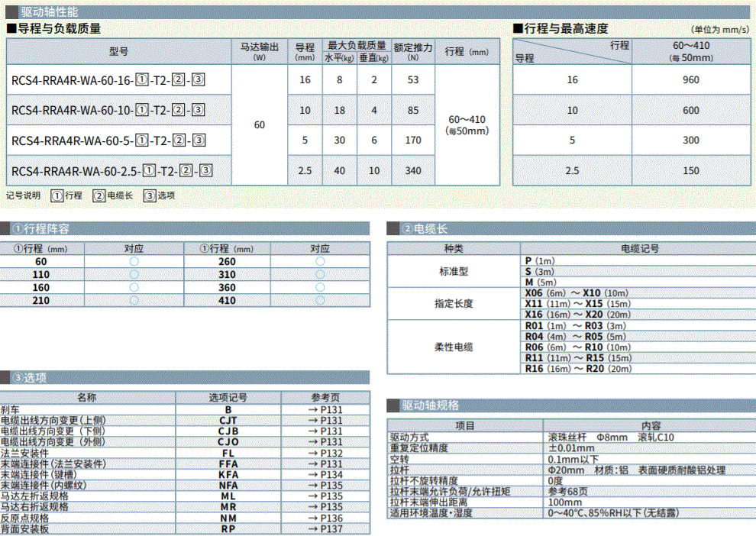Click the circle mark for stroke 310
This screenshot has height=536, width=756.
pos(320,274)
